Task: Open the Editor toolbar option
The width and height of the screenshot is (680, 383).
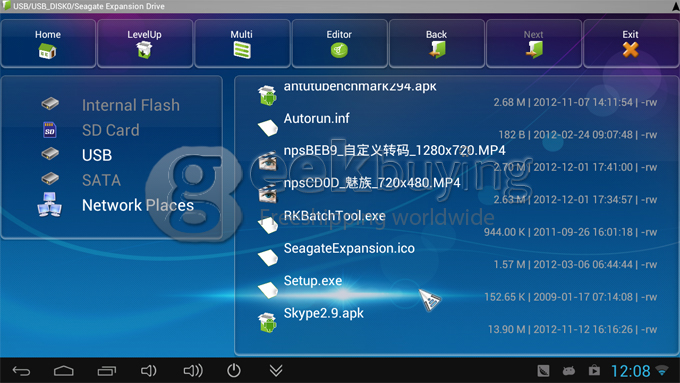Action: (339, 43)
